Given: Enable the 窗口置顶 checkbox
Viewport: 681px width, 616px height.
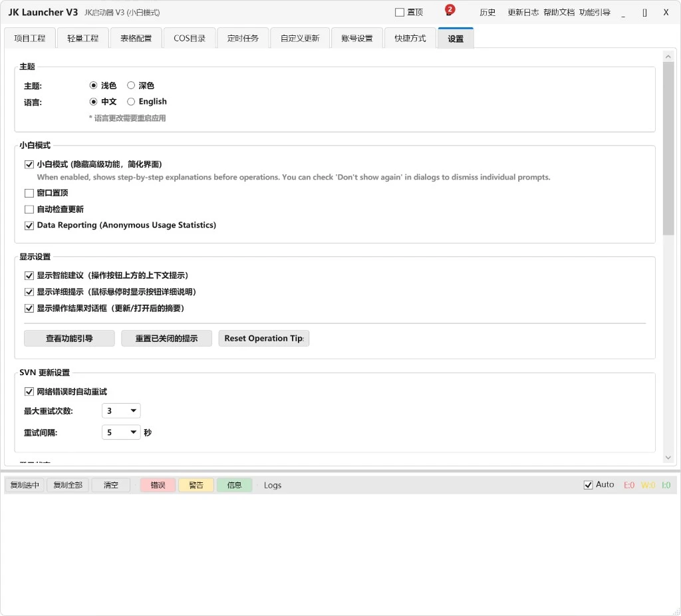Looking at the screenshot, I should [29, 193].
